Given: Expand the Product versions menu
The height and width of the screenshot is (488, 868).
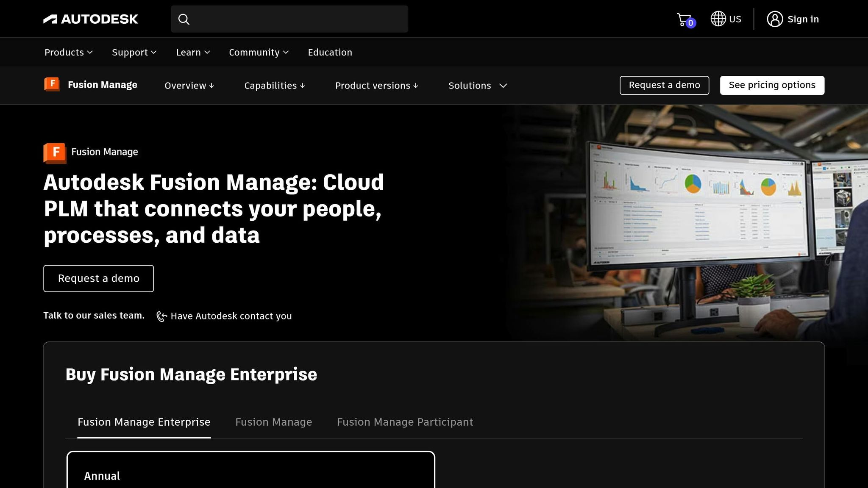Looking at the screenshot, I should (x=376, y=85).
